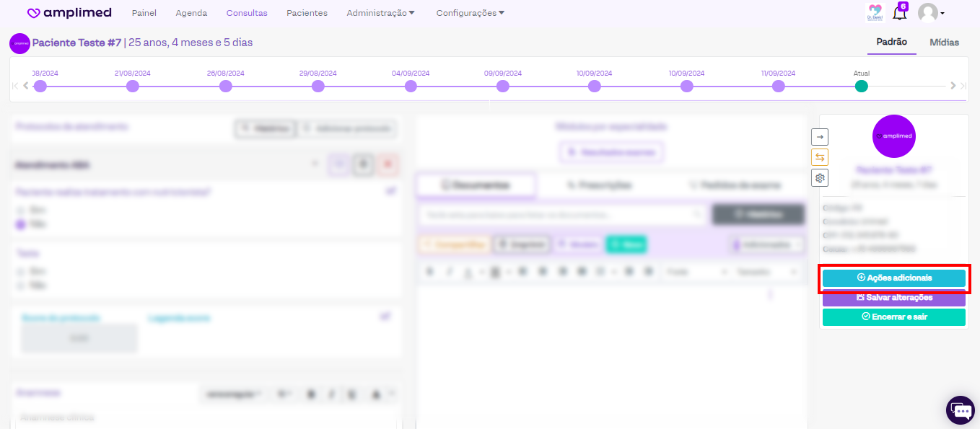Click the Ações adicionais button
The image size is (980, 429).
(893, 278)
